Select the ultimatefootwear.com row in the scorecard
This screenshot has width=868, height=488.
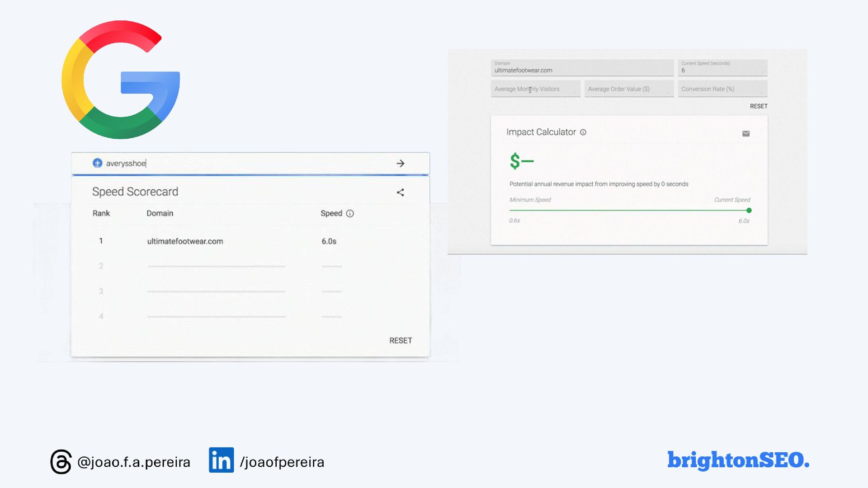coord(185,241)
